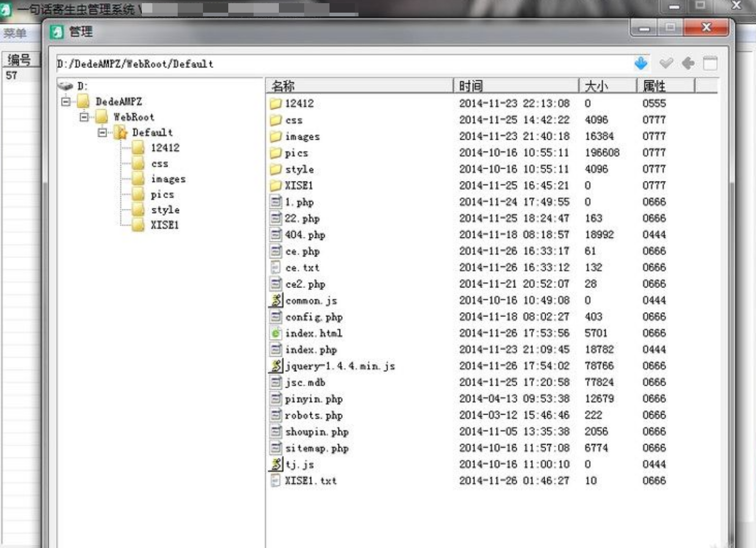Select the shoupin.php file name

(316, 431)
